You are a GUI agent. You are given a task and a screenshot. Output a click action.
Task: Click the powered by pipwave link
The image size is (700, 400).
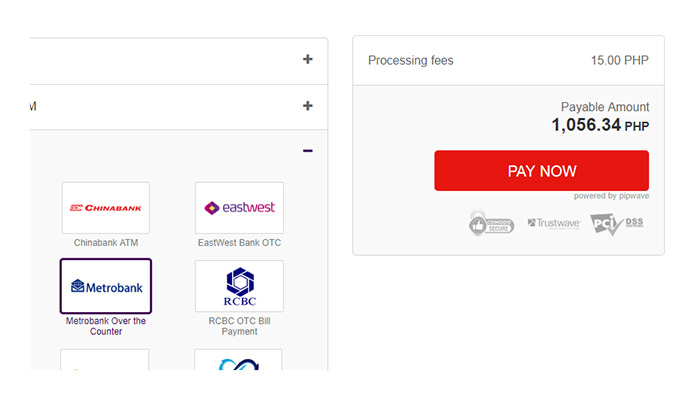click(611, 196)
